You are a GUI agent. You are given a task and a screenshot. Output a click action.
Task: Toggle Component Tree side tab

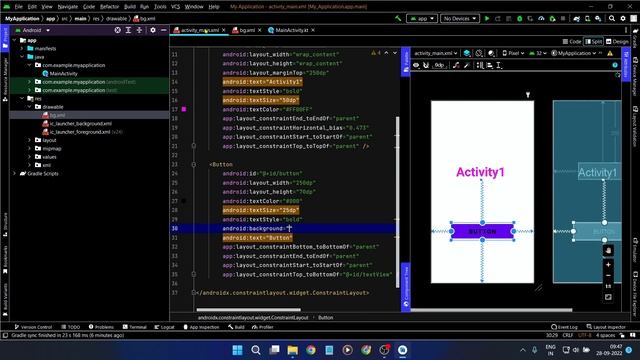(x=406, y=287)
